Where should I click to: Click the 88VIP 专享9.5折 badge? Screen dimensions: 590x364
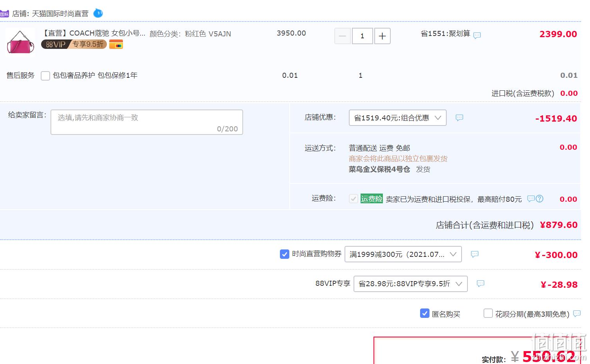coord(74,44)
